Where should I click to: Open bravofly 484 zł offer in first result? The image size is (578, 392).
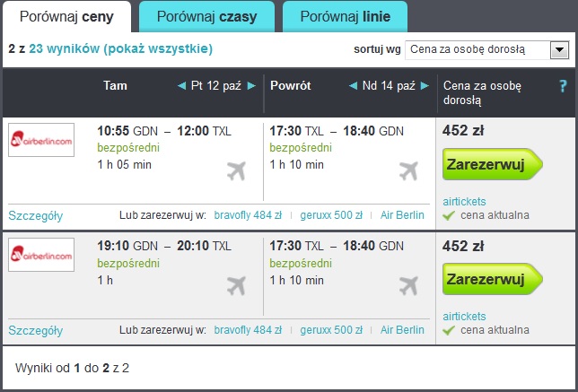[248, 214]
